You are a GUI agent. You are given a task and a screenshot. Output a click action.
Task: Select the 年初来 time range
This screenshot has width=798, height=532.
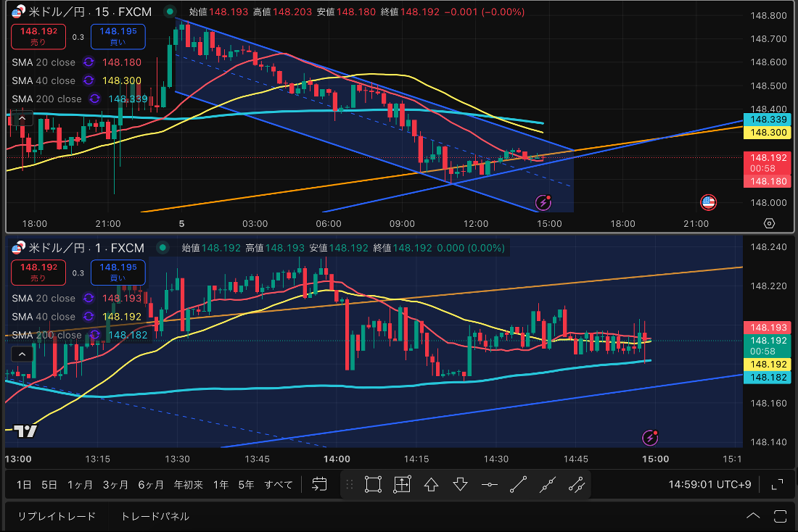click(x=189, y=485)
